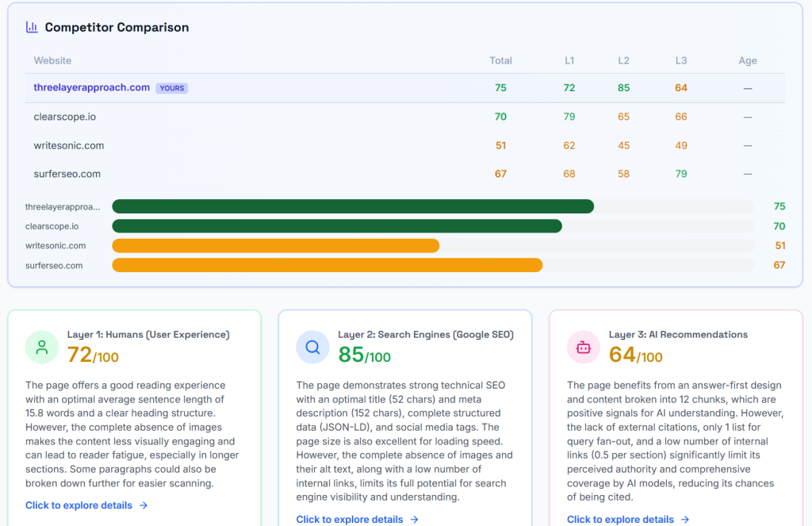The width and height of the screenshot is (812, 526).
Task: Open Layer 2 'Click to explore details' link
Action: [x=350, y=520]
